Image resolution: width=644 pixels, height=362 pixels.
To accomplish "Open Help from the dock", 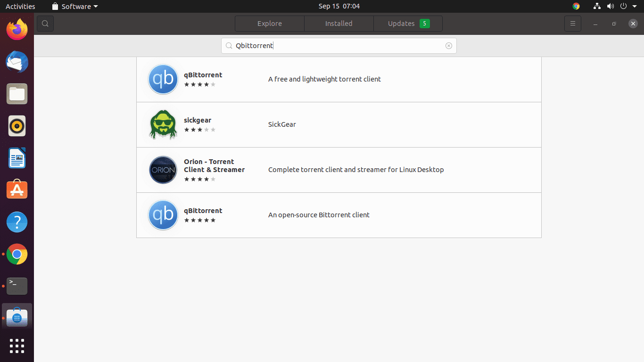I will coord(17,222).
